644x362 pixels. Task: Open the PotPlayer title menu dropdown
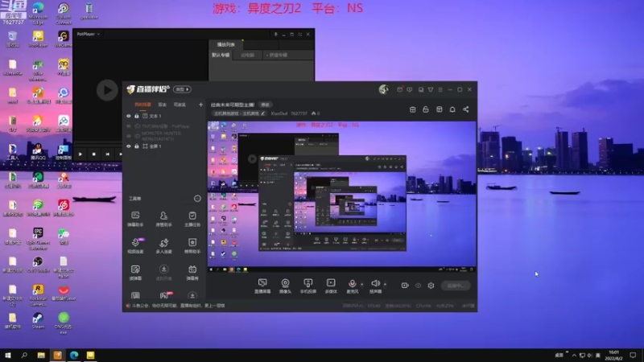click(x=89, y=34)
